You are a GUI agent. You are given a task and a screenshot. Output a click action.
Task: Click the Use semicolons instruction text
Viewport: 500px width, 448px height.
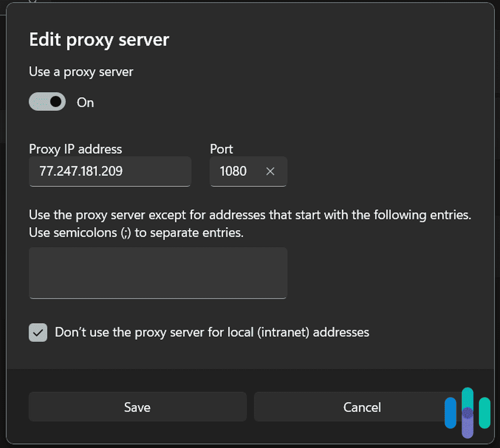[136, 233]
